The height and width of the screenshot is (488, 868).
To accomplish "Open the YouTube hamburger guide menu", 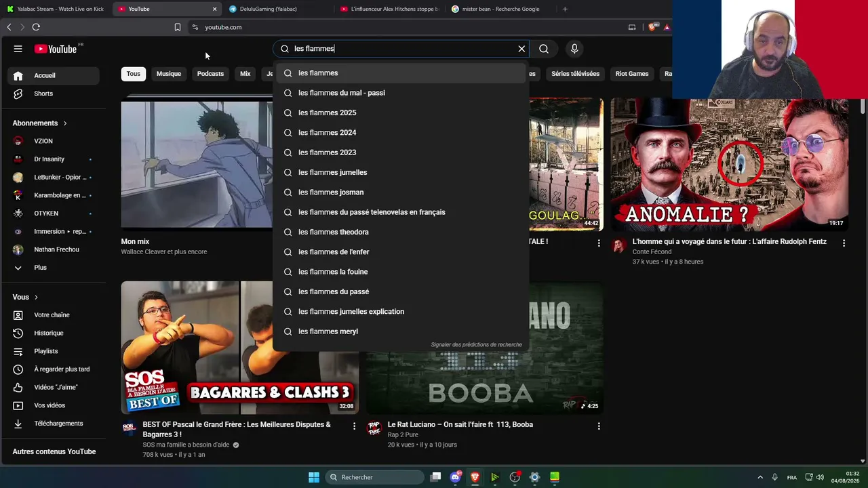I will point(18,49).
